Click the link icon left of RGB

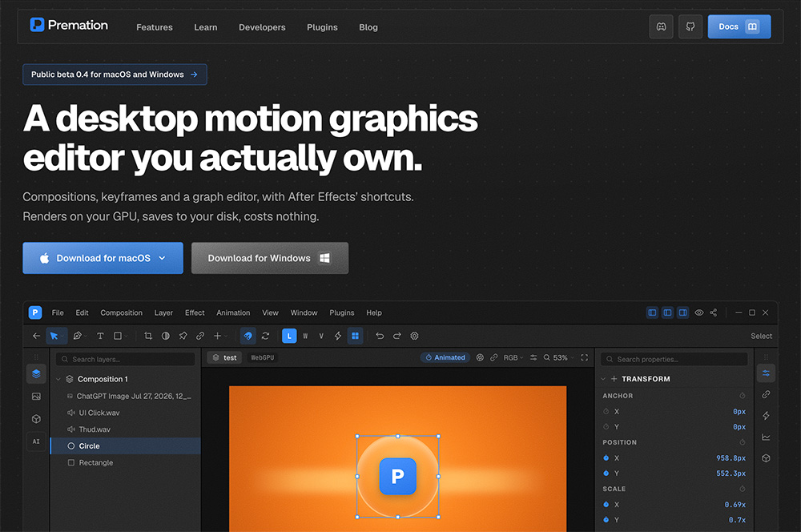pos(494,357)
